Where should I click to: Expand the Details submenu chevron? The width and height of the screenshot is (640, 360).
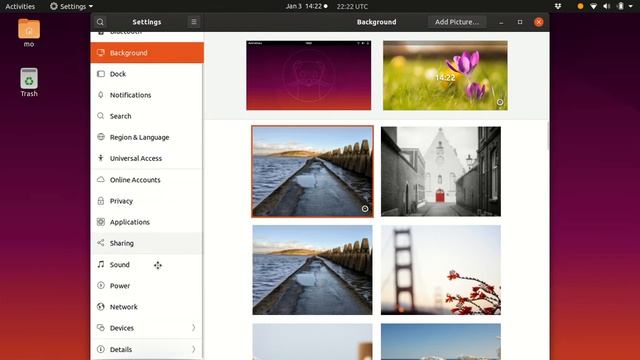pos(193,349)
